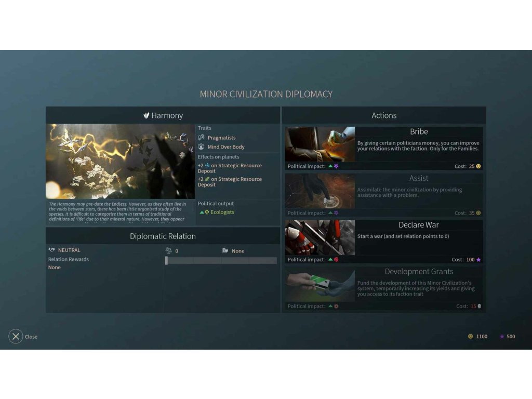Click the NEUTRAL relation status text
The image size is (532, 399).
[x=69, y=250]
